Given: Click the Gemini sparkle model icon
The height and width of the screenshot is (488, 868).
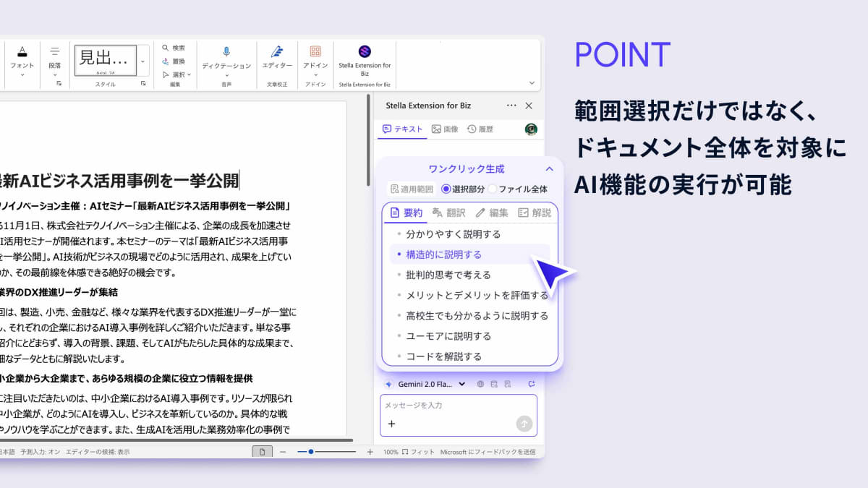Looking at the screenshot, I should (388, 384).
